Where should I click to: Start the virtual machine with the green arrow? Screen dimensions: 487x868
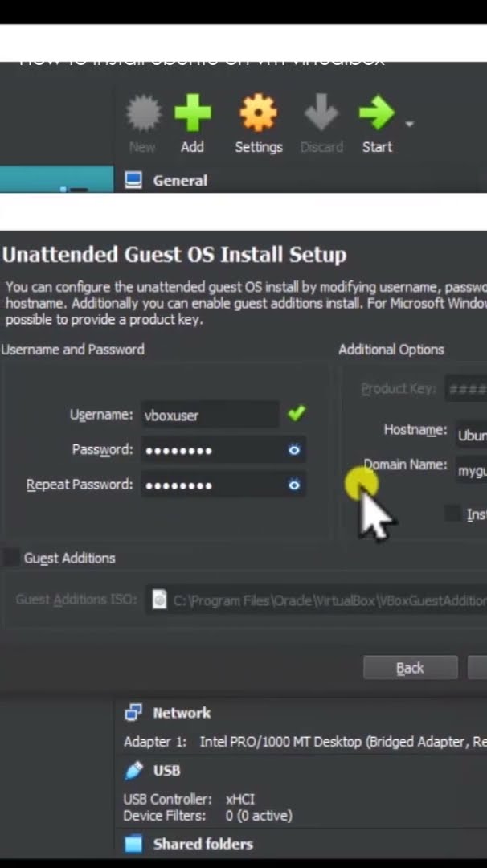(x=376, y=115)
